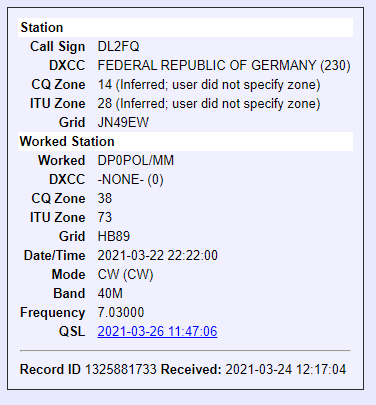Screen dimensions: 376x405
Task: Select the Worked Station section header
Action: tap(185, 141)
